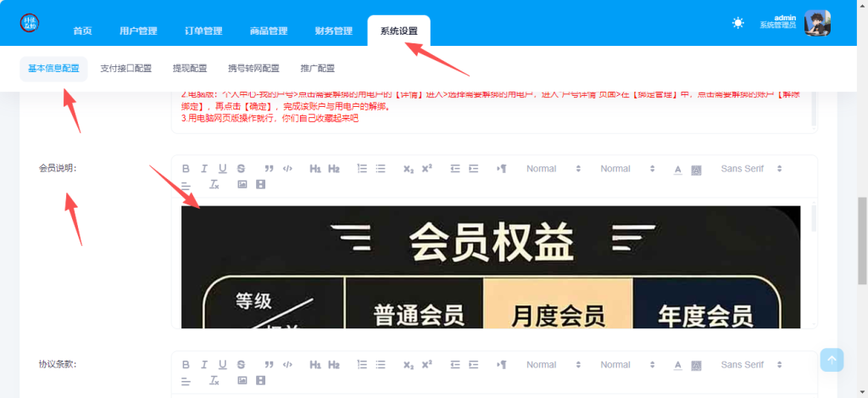The width and height of the screenshot is (868, 398).
Task: Pick text color in 协议条款 editor
Action: point(678,365)
